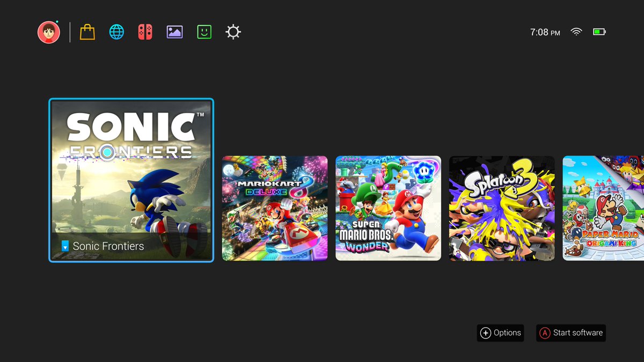Select the Splatoon 3 game tile
Screen dimensions: 644x362
pos(502,208)
